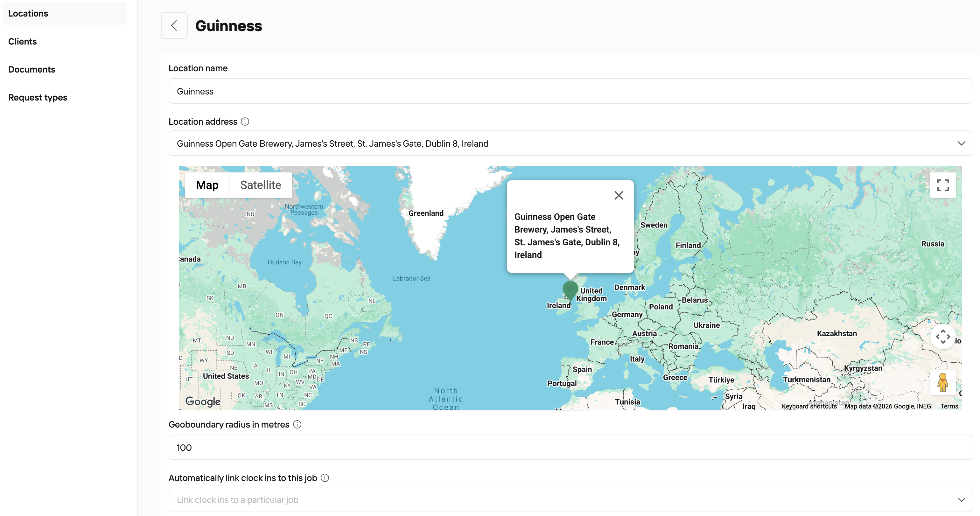Viewport: 980px width, 516px height.
Task: Click the Geoboundary radius input field
Action: pos(570,448)
